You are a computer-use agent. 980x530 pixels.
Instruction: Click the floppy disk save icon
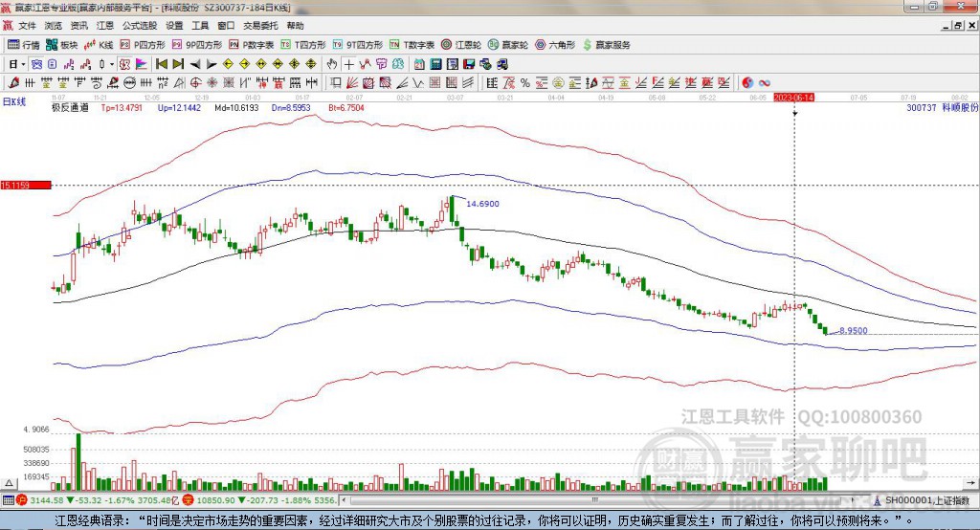pyautogui.click(x=469, y=64)
